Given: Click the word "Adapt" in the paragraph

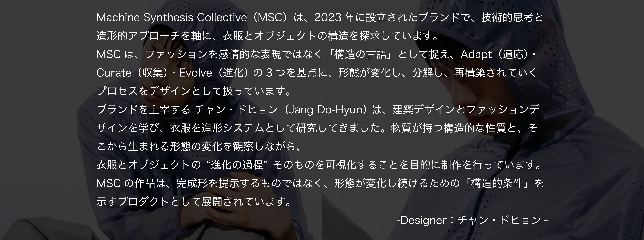Looking at the screenshot, I should point(476,55).
